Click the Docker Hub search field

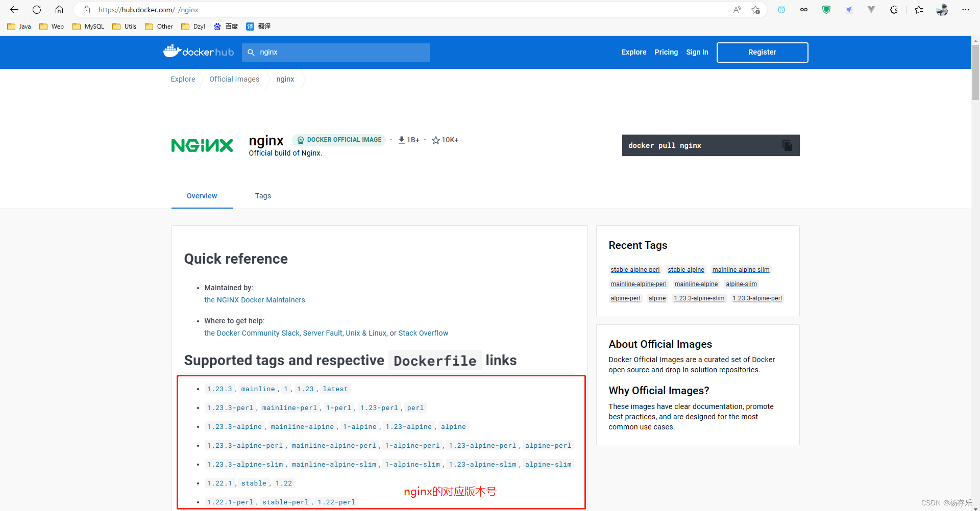coord(336,52)
